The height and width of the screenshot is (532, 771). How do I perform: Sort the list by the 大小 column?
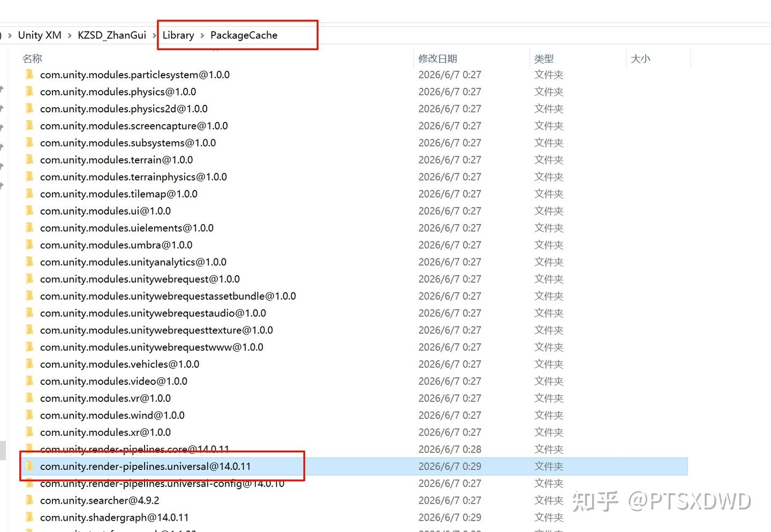pyautogui.click(x=640, y=59)
